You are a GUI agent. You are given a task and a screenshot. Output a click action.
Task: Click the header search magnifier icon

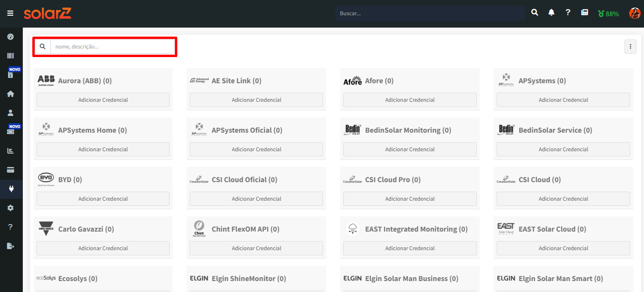pyautogui.click(x=535, y=13)
